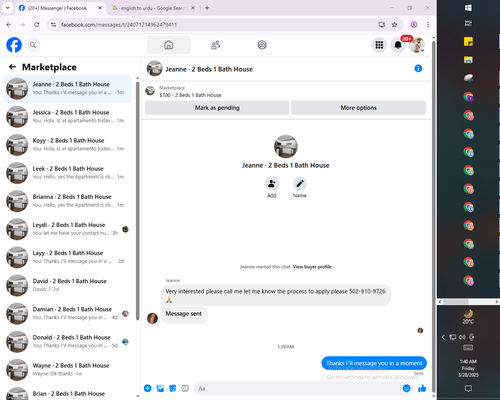Open Leek conversation in list
This screenshot has width=500, height=400.
67,173
